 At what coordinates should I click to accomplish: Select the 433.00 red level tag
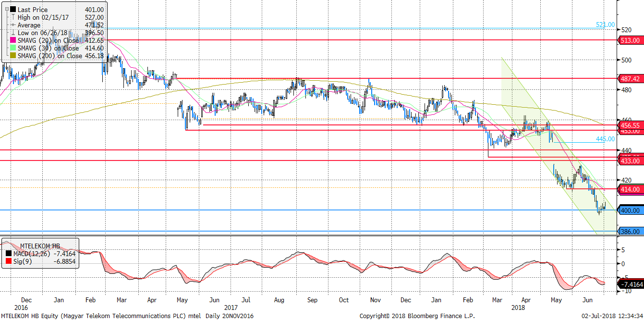(x=630, y=161)
